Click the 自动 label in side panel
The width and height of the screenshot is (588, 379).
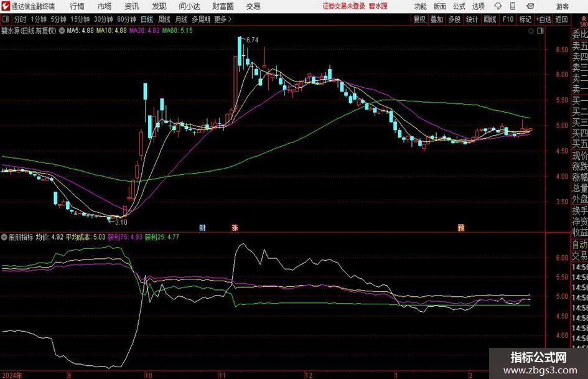(580, 245)
